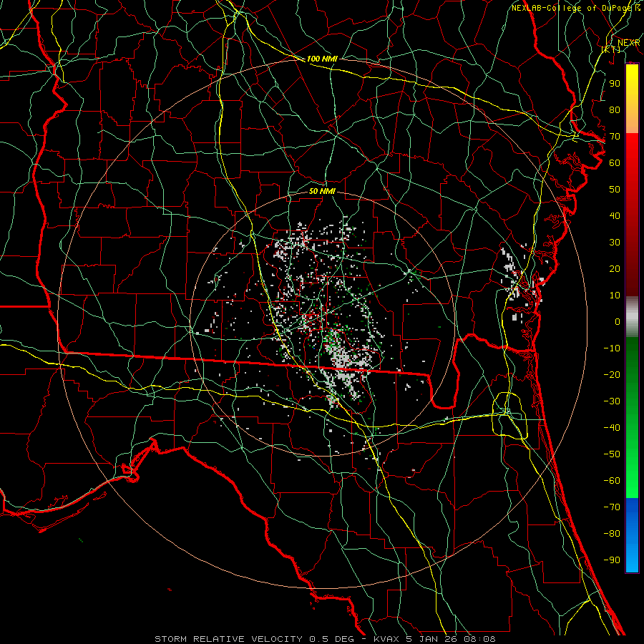Click the positive 20 label on the velocity scale
This screenshot has width=644, height=644.
[615, 268]
